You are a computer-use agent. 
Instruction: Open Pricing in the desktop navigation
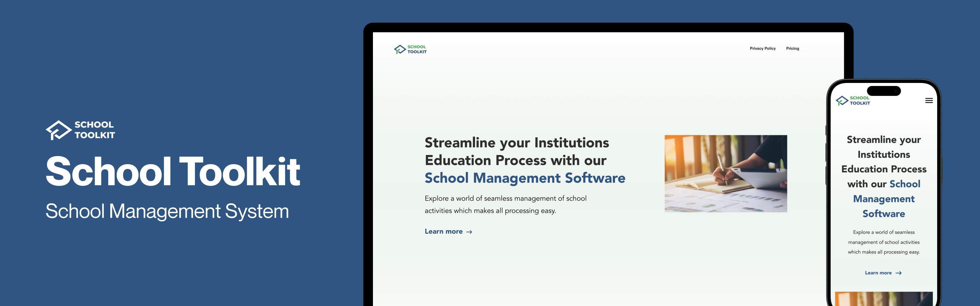tap(793, 48)
